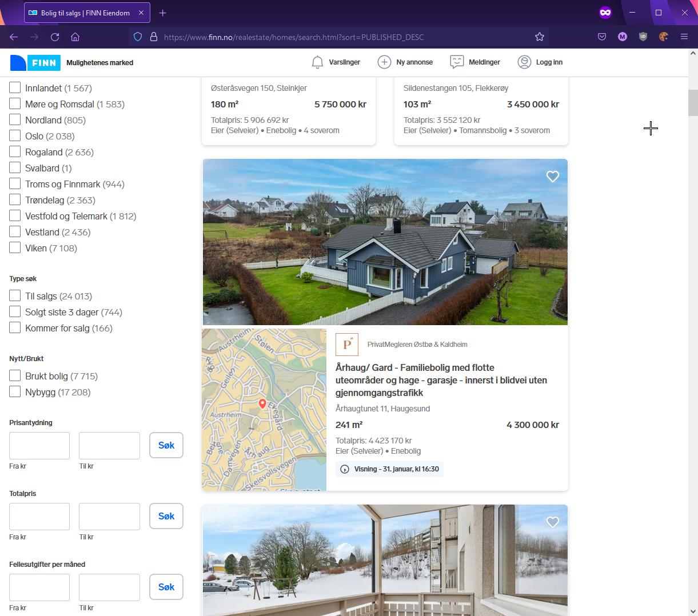Image resolution: width=698 pixels, height=616 pixels.
Task: Open the purple M account icon
Action: [x=623, y=37]
